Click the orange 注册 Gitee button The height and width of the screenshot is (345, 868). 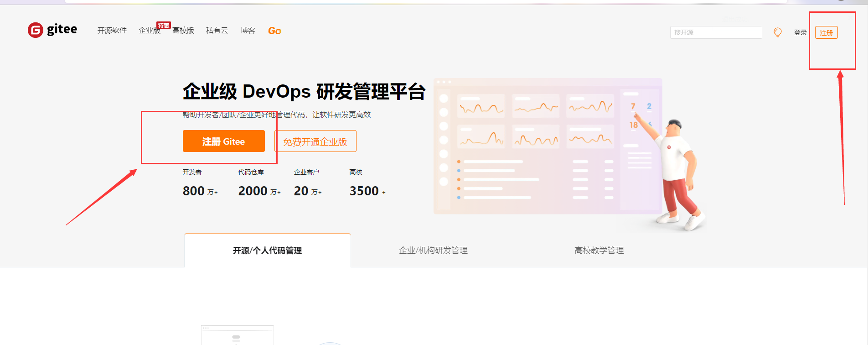224,141
